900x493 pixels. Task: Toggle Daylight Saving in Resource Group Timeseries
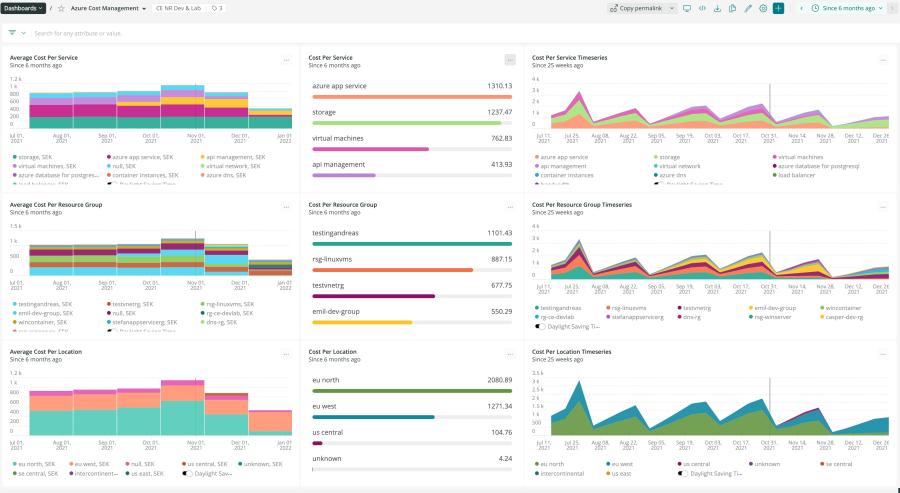click(x=540, y=326)
